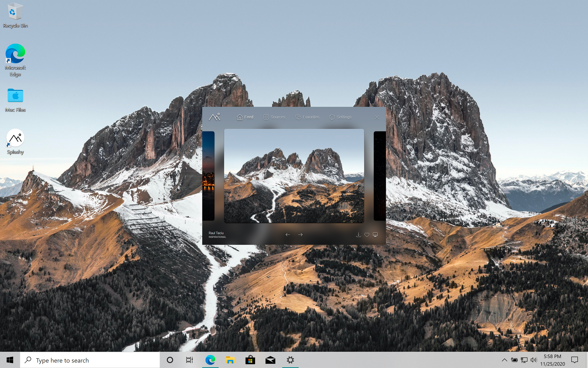Click the current photo thumbnail in viewer
Image resolution: width=588 pixels, height=368 pixels.
pos(294,176)
